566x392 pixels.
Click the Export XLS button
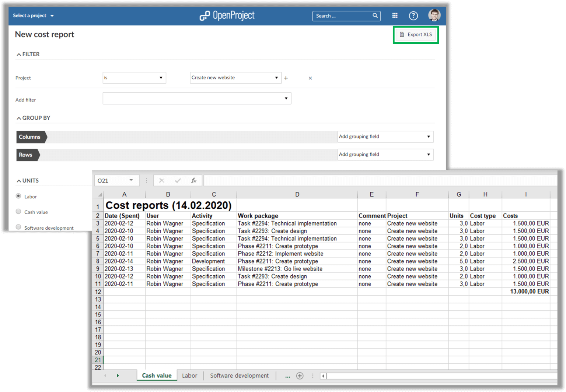point(416,34)
